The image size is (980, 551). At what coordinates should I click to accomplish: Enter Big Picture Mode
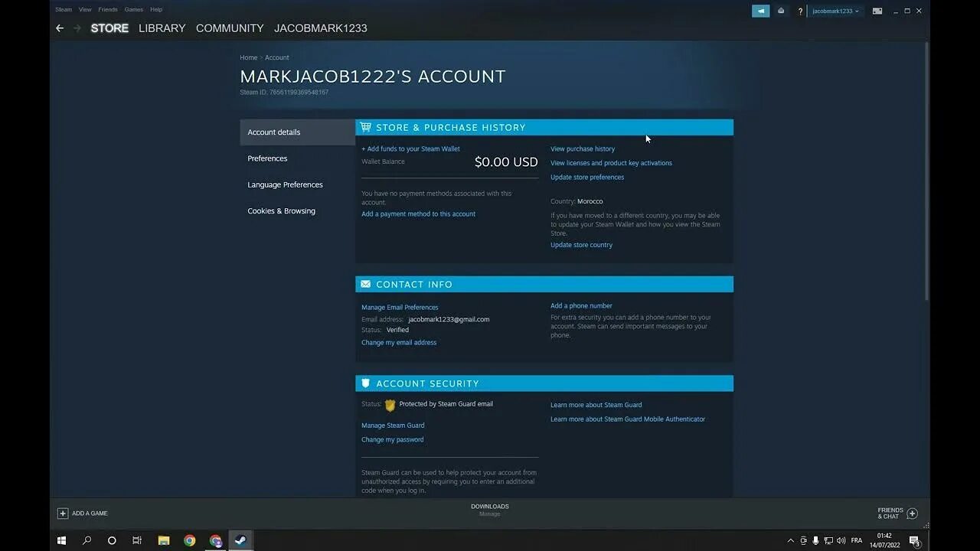[876, 11]
